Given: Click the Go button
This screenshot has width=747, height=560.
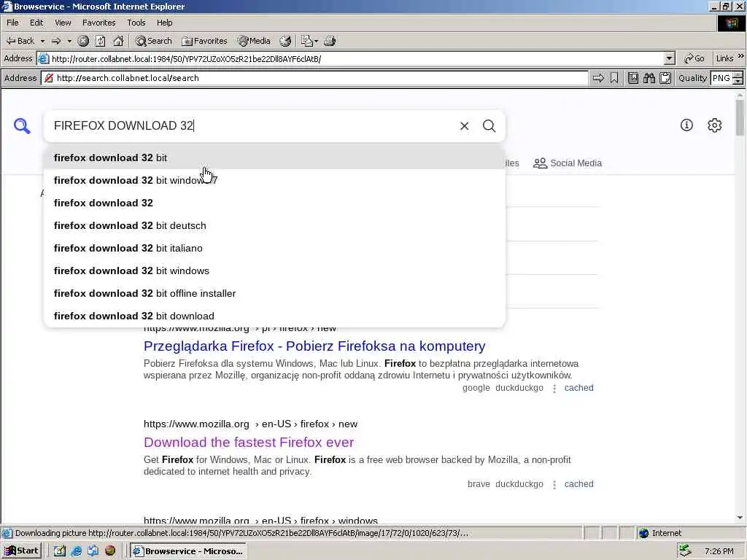Looking at the screenshot, I should point(694,58).
